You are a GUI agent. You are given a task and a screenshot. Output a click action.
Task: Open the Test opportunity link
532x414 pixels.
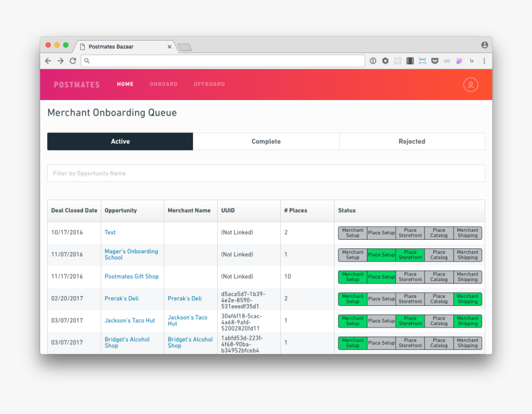pyautogui.click(x=110, y=232)
